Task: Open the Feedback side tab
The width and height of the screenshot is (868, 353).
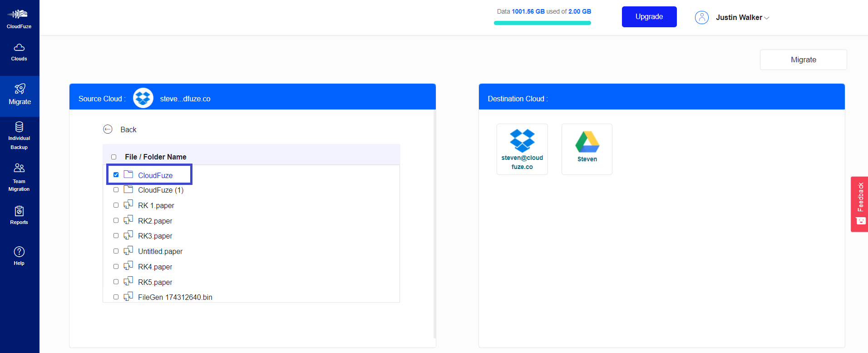Action: (x=859, y=204)
